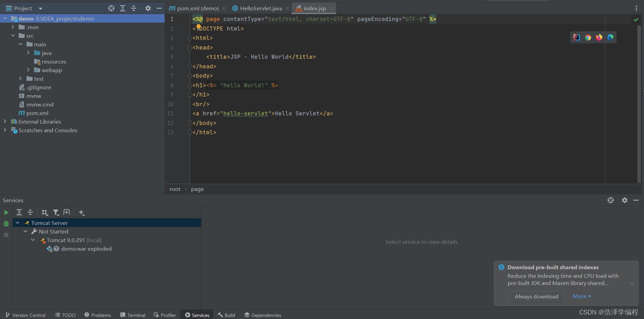Collapse the Tomcat Server node
This screenshot has height=319, width=644.
tap(18, 223)
